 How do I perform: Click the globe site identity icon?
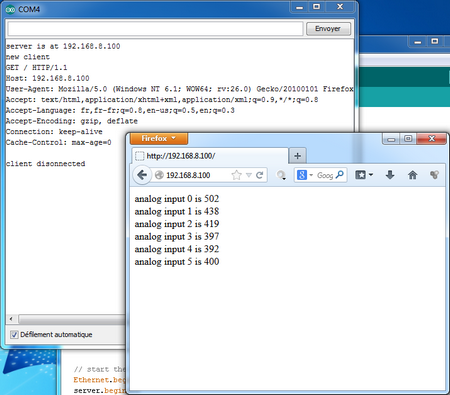coord(159,175)
